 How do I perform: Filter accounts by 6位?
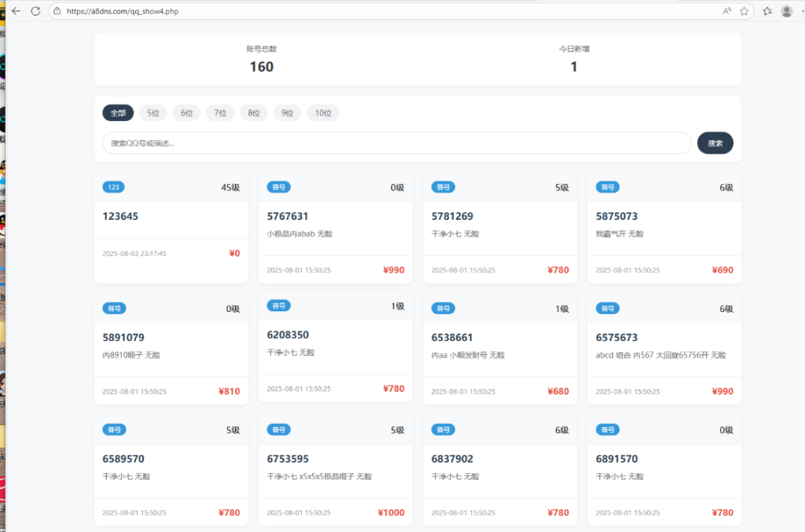(x=186, y=113)
